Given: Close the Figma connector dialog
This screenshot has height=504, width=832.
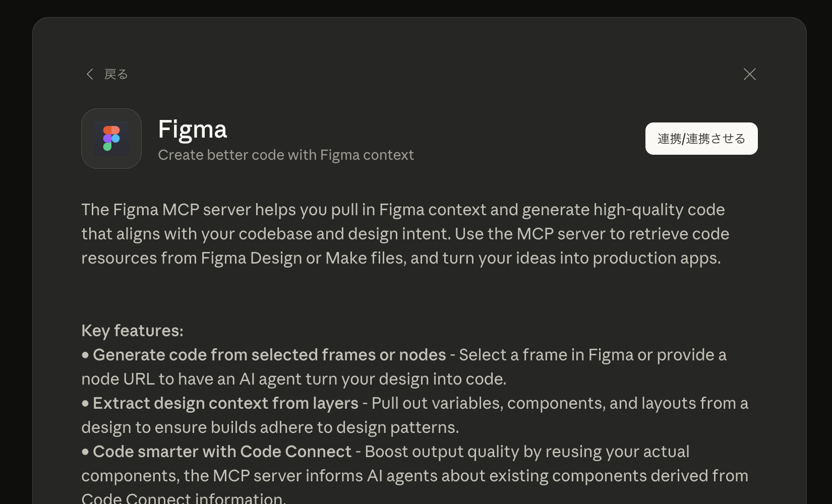Looking at the screenshot, I should click(x=749, y=74).
